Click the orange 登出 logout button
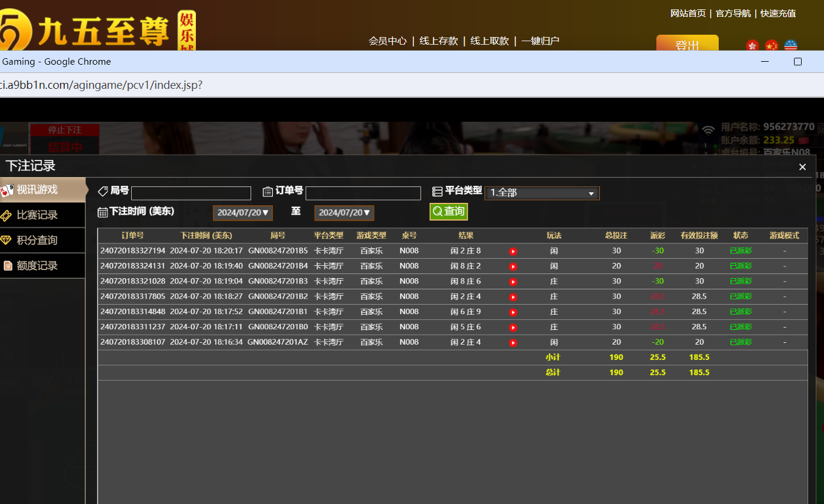824x504 pixels. click(687, 44)
